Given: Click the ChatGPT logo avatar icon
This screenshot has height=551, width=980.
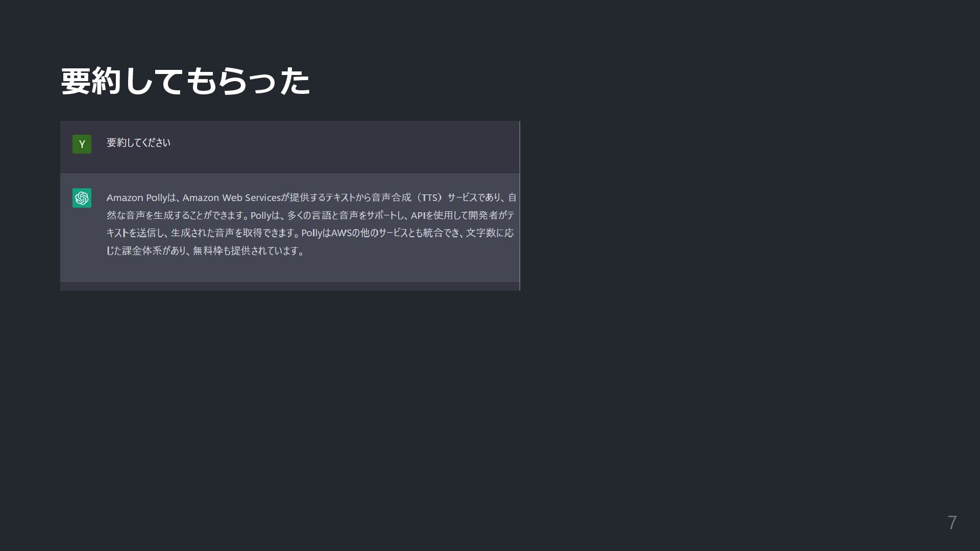Looking at the screenshot, I should [x=82, y=198].
